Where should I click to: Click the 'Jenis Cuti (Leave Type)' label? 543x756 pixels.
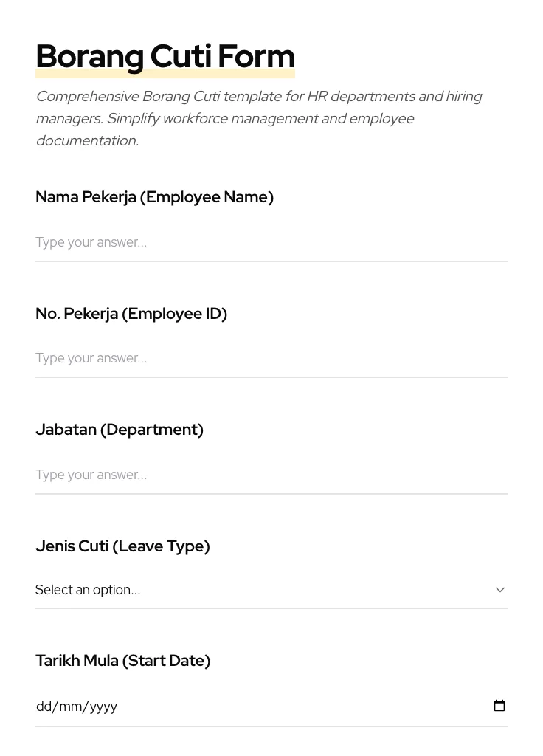coord(122,546)
